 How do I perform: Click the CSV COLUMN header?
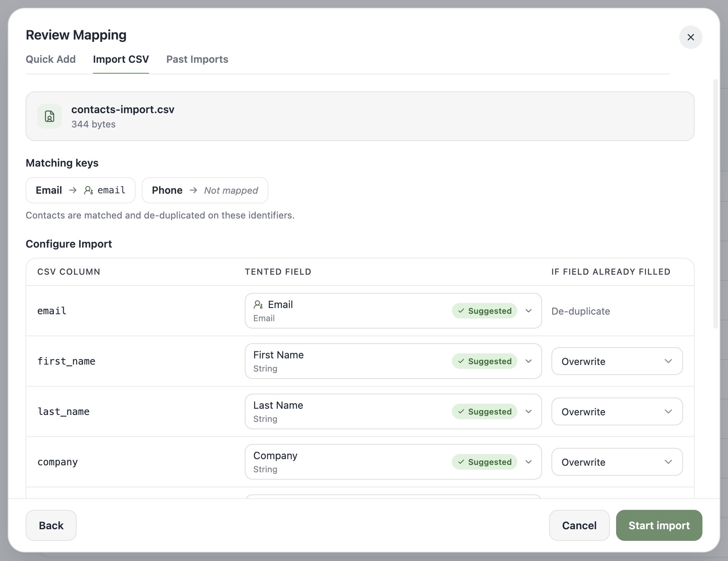tap(69, 272)
